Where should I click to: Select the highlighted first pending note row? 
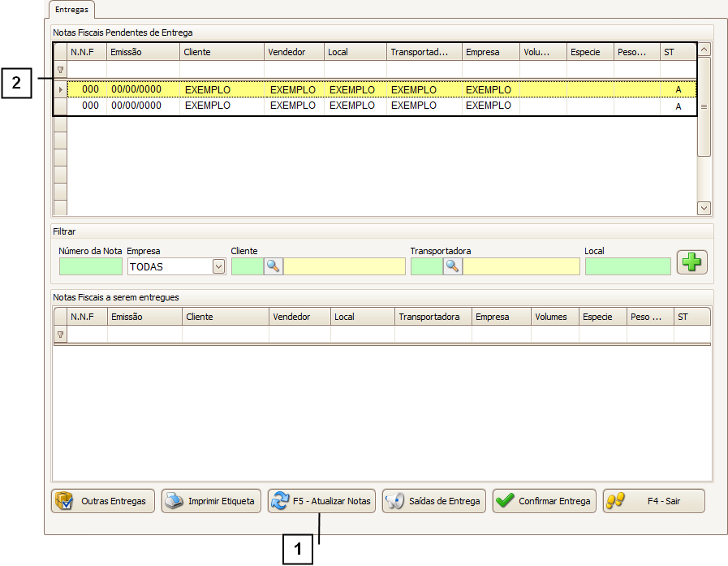click(325, 89)
